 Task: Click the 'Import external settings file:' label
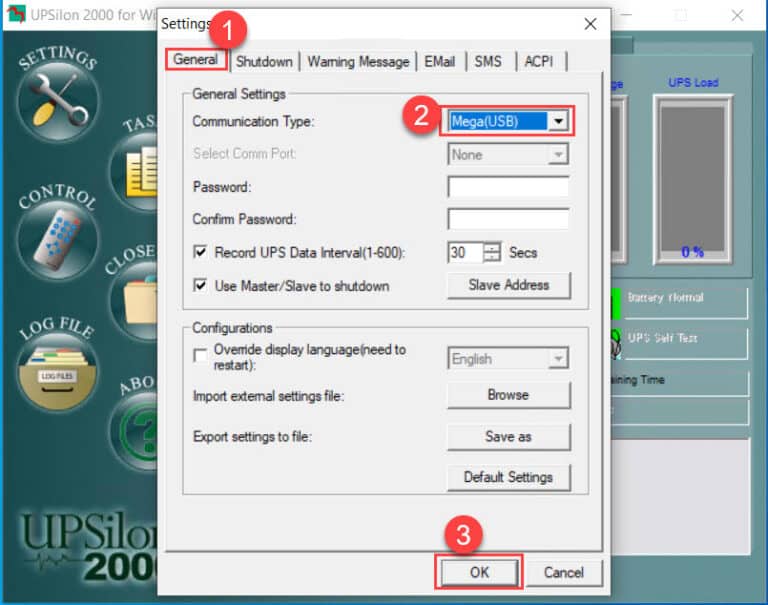pyautogui.click(x=268, y=396)
